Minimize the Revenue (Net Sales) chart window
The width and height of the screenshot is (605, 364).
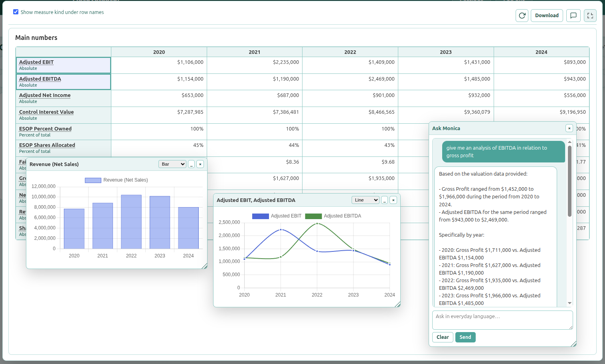[x=192, y=164]
